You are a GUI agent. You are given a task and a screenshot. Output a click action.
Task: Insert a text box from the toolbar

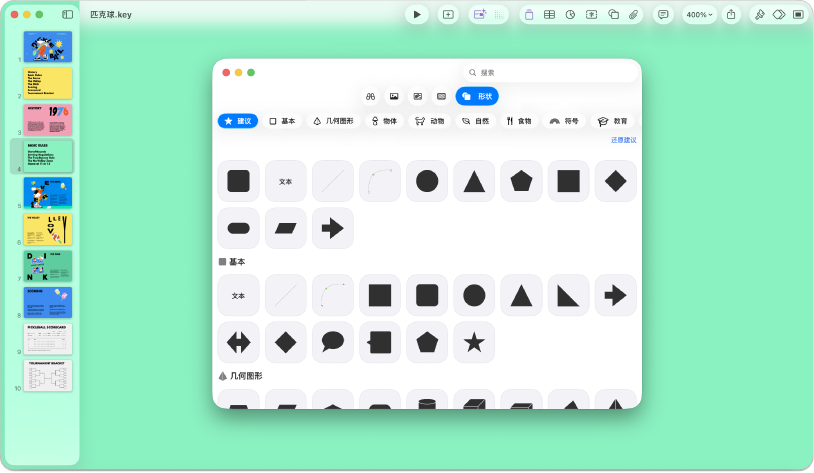pos(591,15)
